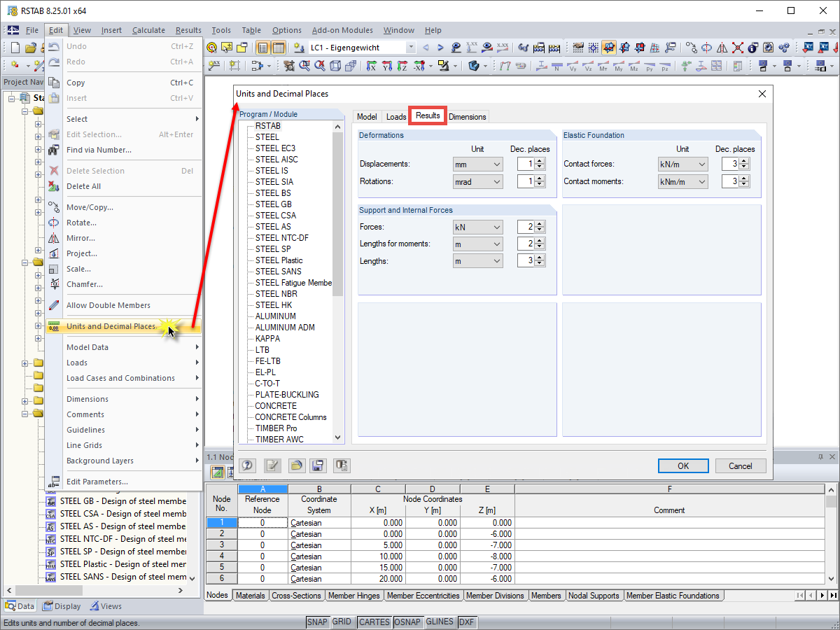Click the floppy disk save icon in dialog
Viewport: 840px width, 630px height.
(x=318, y=465)
